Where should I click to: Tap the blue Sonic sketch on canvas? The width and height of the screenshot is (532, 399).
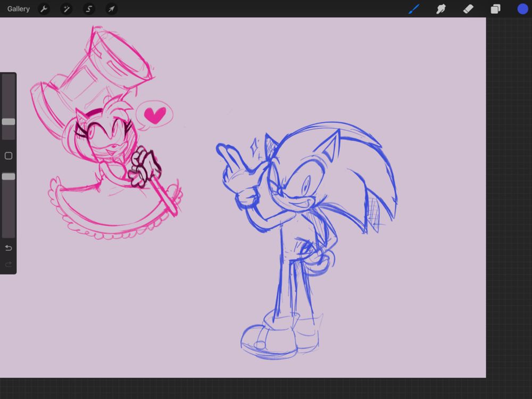(x=307, y=239)
